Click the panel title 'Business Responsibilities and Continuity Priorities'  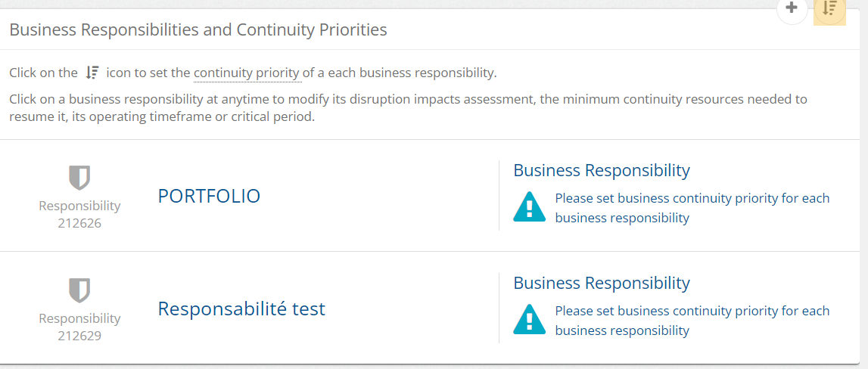pyautogui.click(x=198, y=30)
